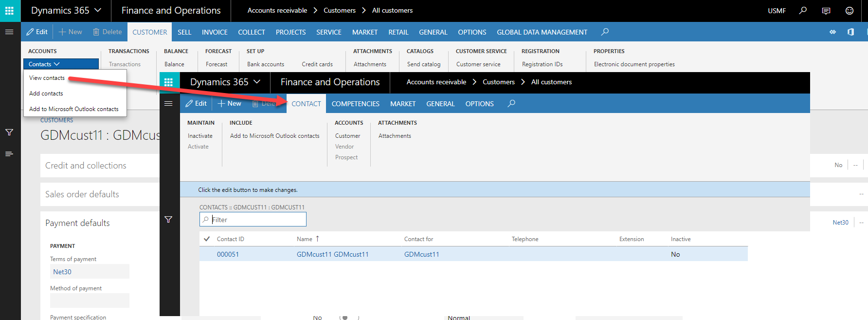Switch to the COLLECT ribbon tab
Screen dimensions: 868x320
point(252,32)
